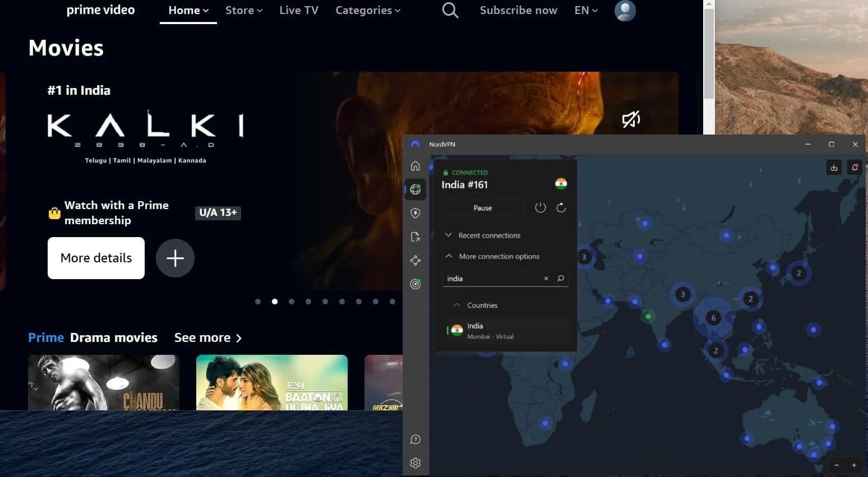Open Threat Protection shield in NordVPN

(x=415, y=213)
